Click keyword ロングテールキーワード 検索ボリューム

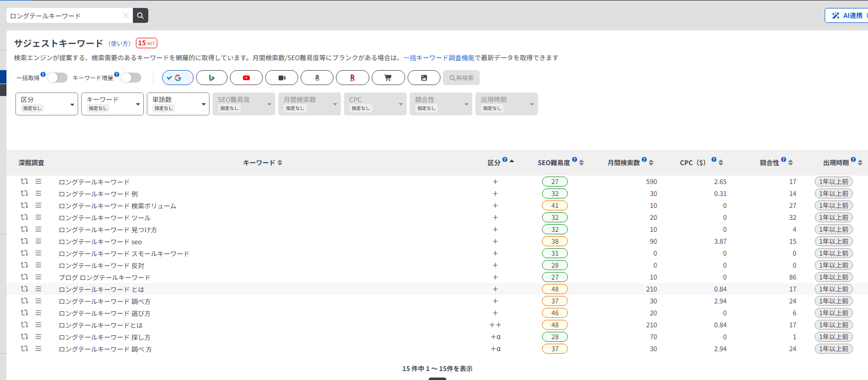pos(117,205)
